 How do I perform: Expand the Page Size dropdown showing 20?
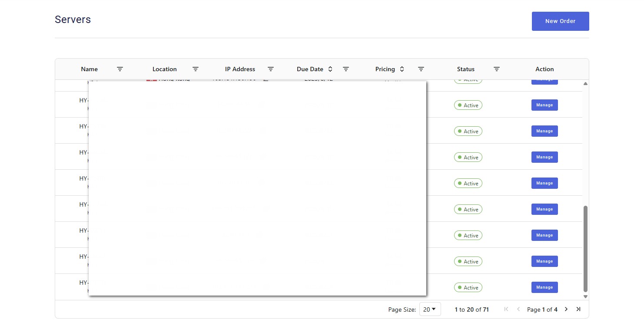click(x=430, y=309)
